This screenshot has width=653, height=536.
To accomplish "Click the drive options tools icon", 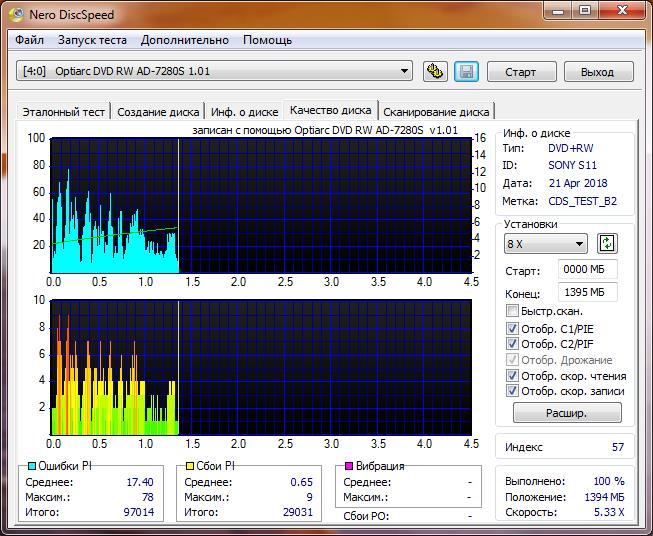I will 434,71.
